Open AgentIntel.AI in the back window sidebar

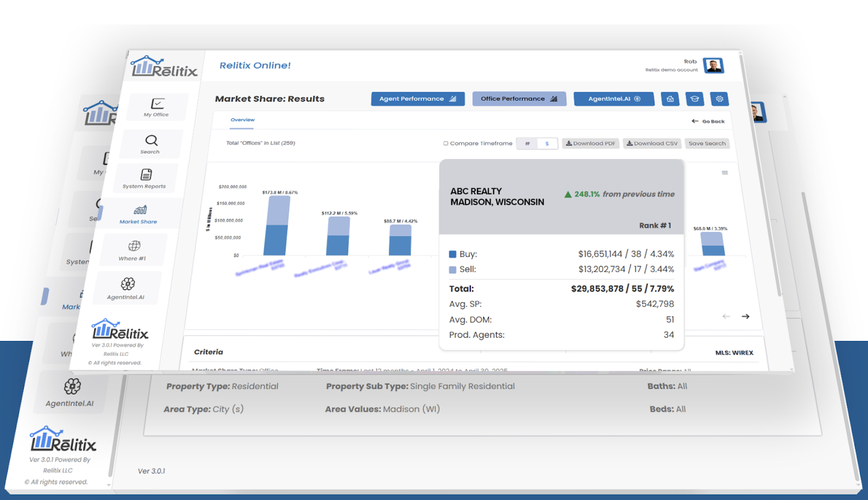click(70, 393)
